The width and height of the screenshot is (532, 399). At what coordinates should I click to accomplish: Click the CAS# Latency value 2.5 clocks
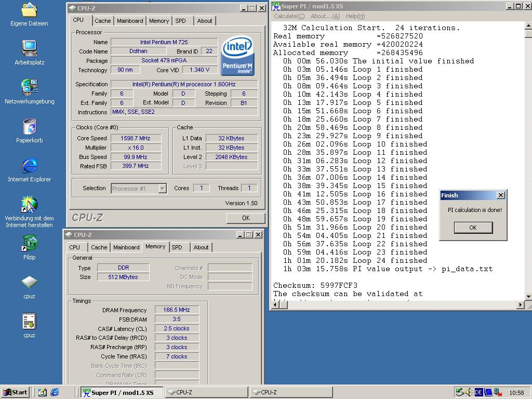(x=177, y=328)
